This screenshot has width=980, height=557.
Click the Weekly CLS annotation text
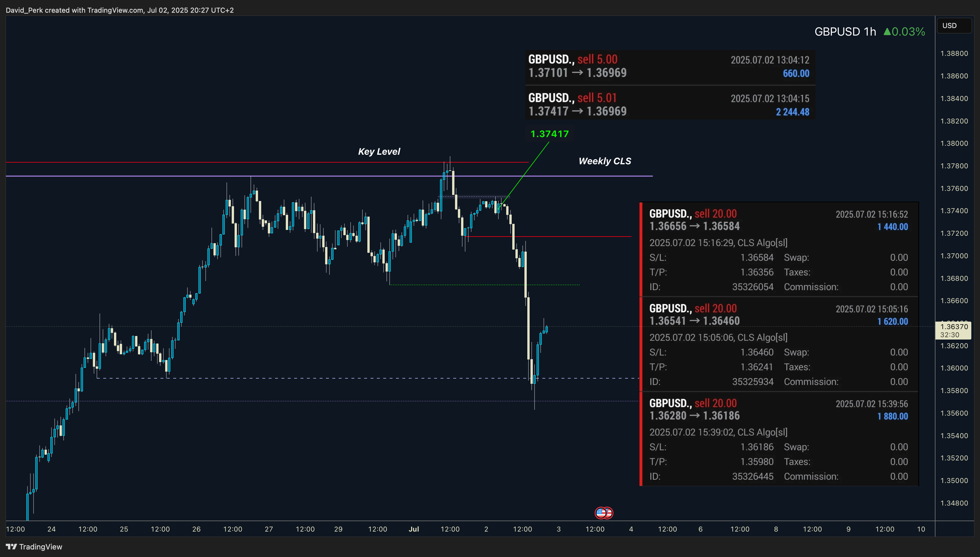click(x=605, y=161)
